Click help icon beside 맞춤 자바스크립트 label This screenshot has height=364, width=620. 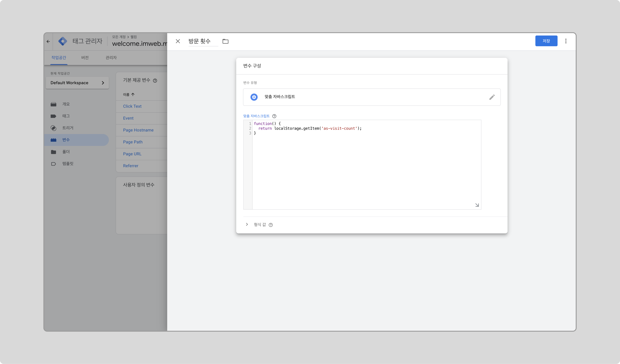[x=274, y=116]
